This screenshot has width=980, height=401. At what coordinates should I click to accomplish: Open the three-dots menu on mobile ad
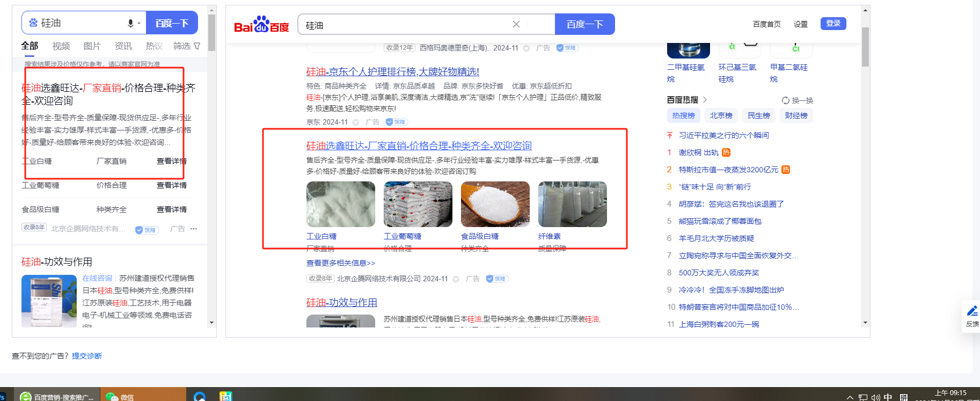(194, 229)
